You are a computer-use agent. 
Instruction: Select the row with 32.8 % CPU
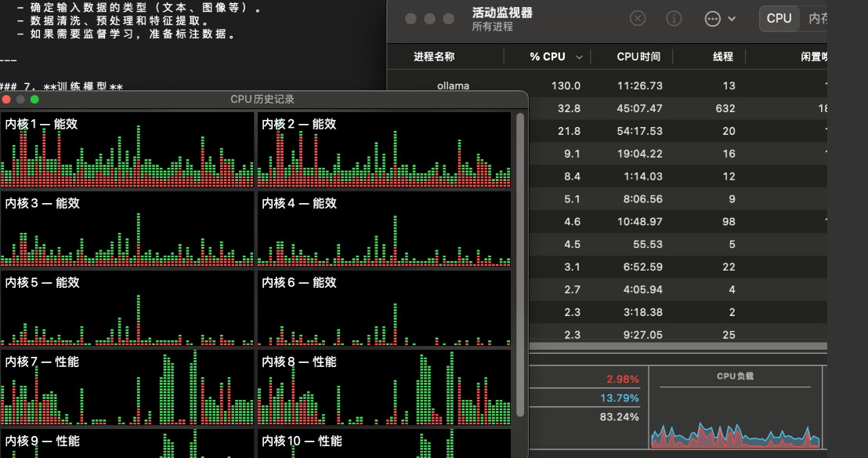[678, 108]
